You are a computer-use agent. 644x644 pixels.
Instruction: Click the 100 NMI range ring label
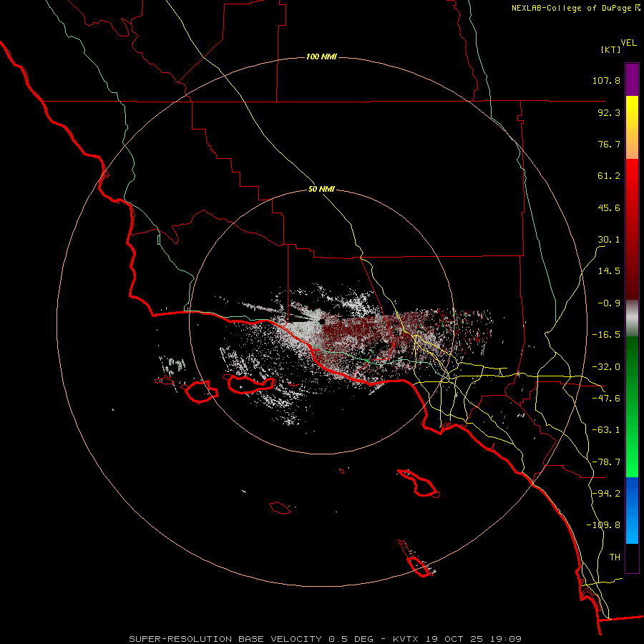(x=321, y=57)
